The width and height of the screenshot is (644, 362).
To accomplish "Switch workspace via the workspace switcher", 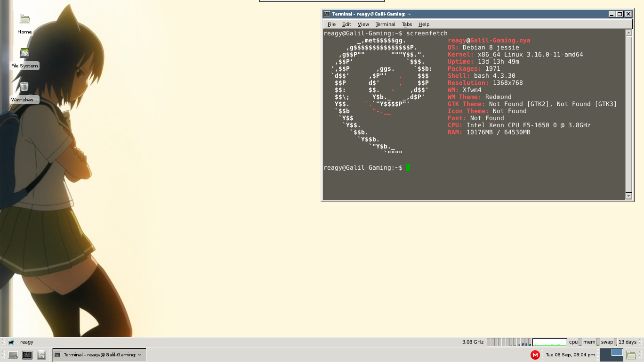I will pyautogui.click(x=612, y=355).
